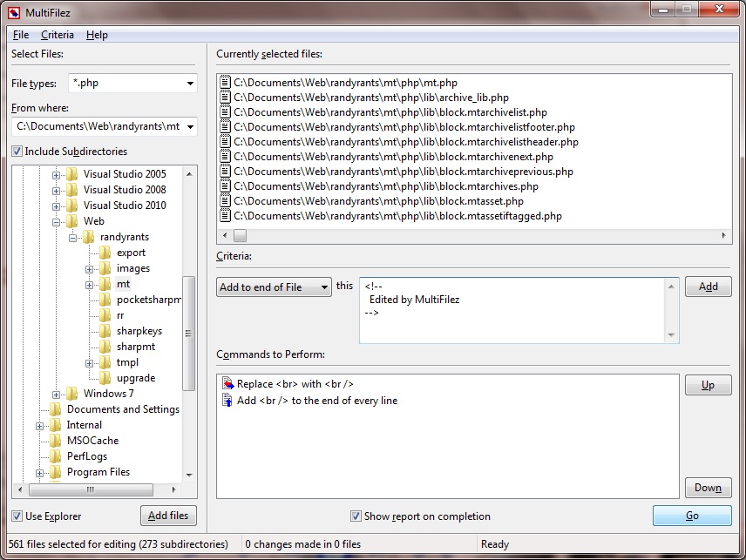The width and height of the screenshot is (746, 560).
Task: Click file icon for block.mtarchiveprevious.php
Action: (225, 172)
